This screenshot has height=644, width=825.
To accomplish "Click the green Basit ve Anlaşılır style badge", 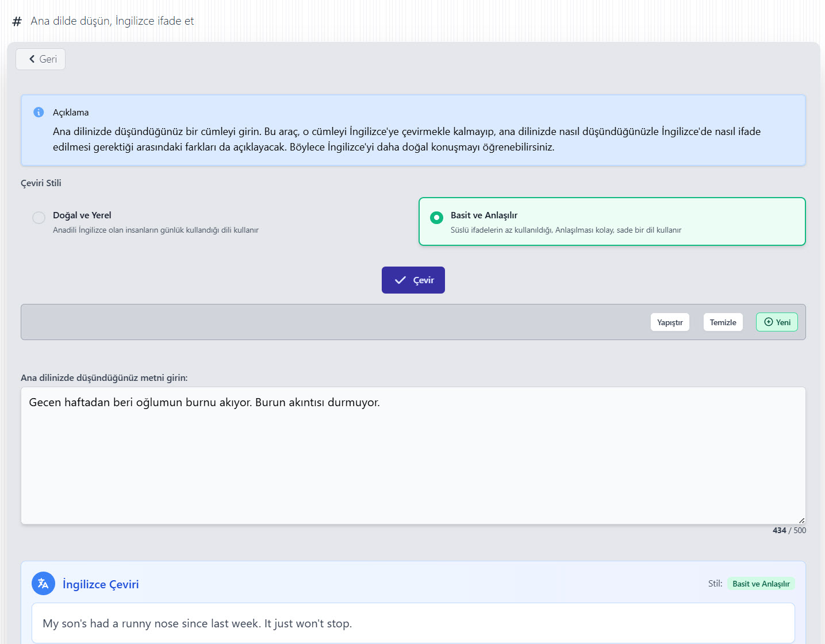I will click(x=761, y=584).
